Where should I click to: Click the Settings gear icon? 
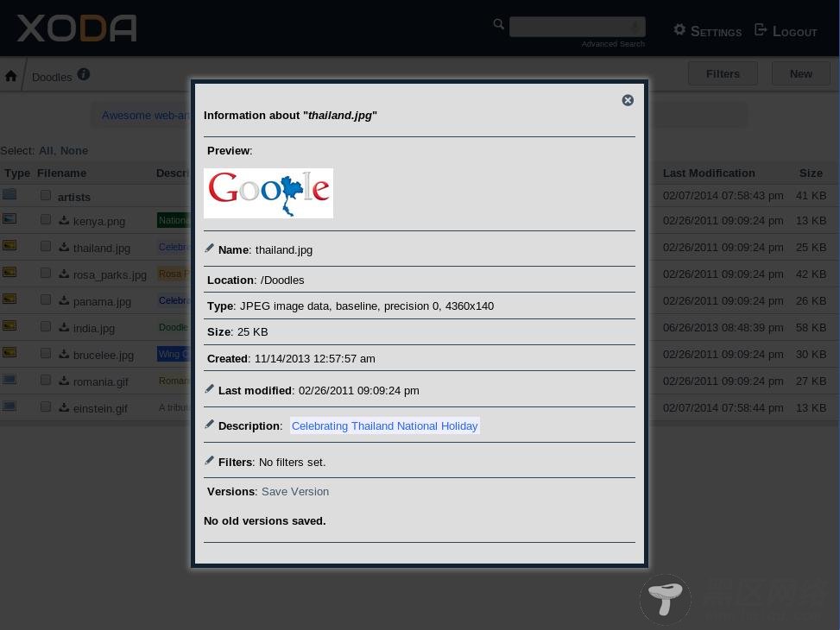[679, 29]
